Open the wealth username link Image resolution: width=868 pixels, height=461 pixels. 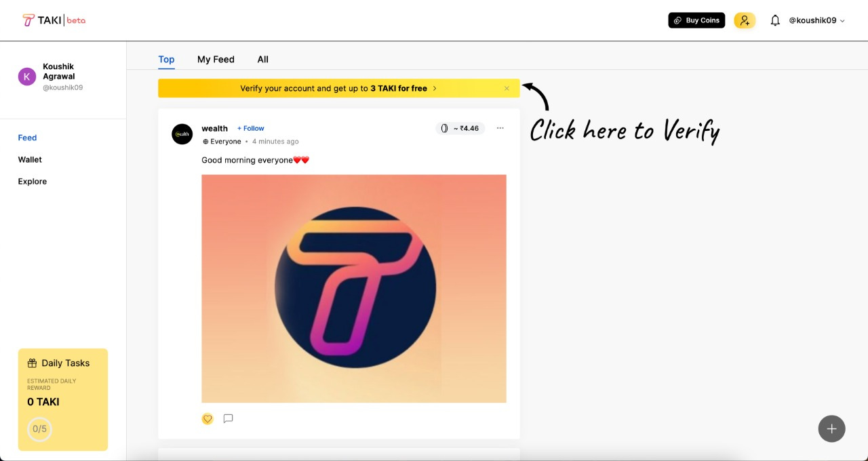[214, 128]
